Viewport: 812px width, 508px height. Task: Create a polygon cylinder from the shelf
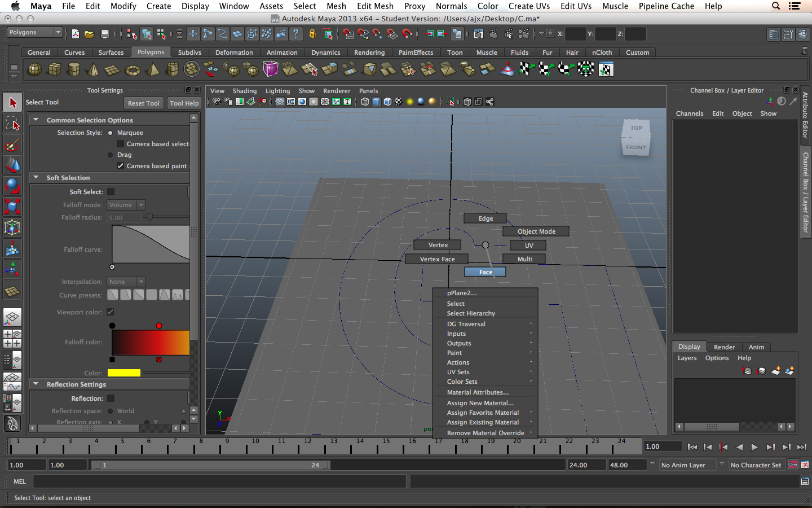tap(74, 69)
